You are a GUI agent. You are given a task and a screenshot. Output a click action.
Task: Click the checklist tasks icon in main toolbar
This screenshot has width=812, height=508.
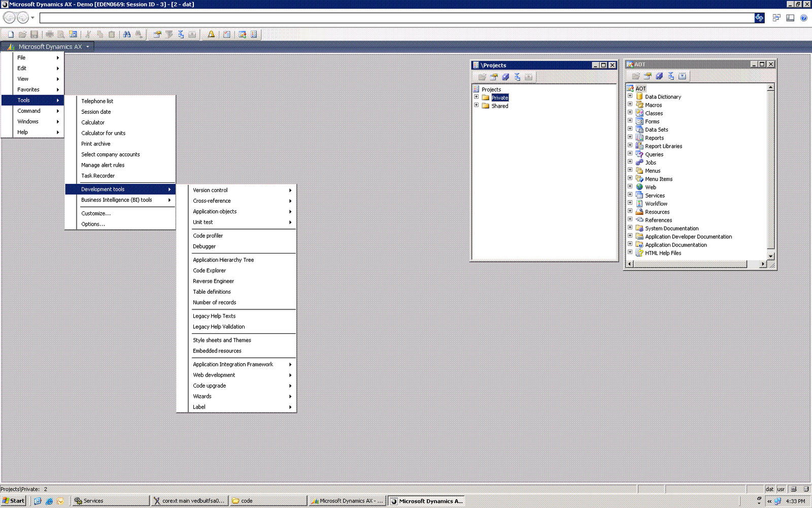[227, 35]
